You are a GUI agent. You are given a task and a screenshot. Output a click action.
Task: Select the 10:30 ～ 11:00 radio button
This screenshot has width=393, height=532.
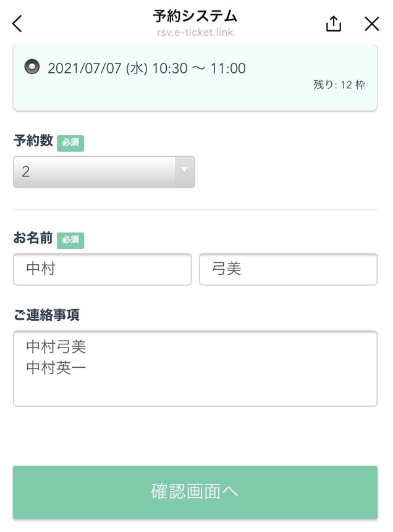[x=32, y=67]
